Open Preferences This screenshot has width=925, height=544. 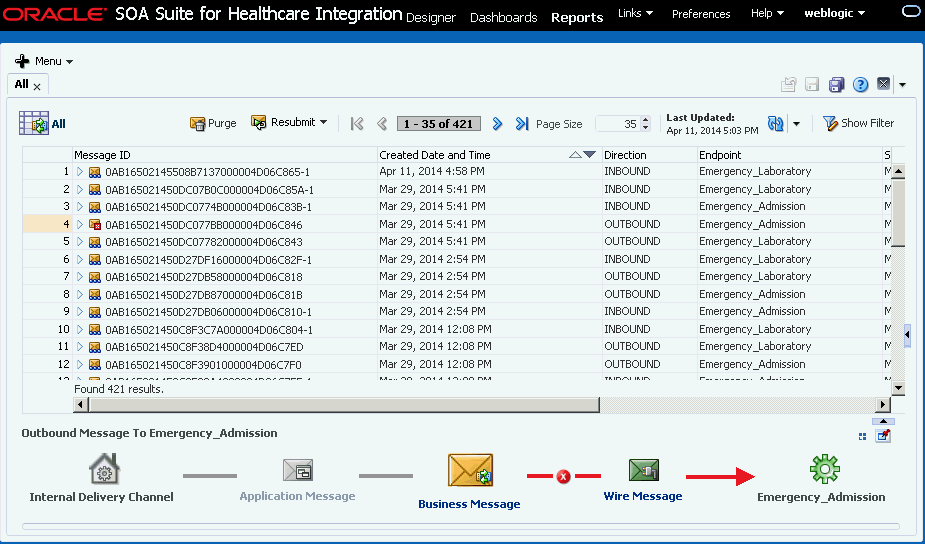point(701,14)
